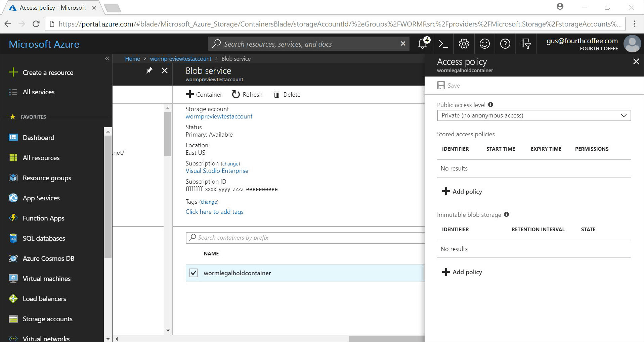The image size is (644, 342).
Task: Open help via the question mark icon
Action: pos(505,44)
